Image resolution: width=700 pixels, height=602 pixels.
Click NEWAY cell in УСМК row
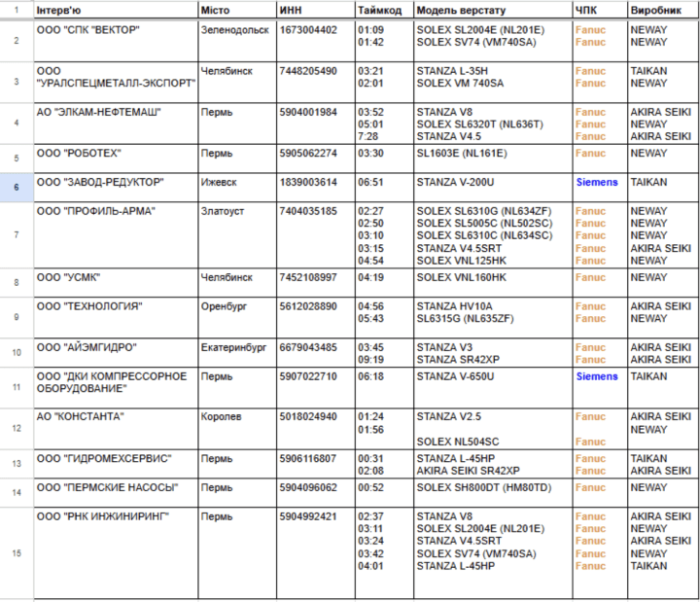tap(663, 283)
